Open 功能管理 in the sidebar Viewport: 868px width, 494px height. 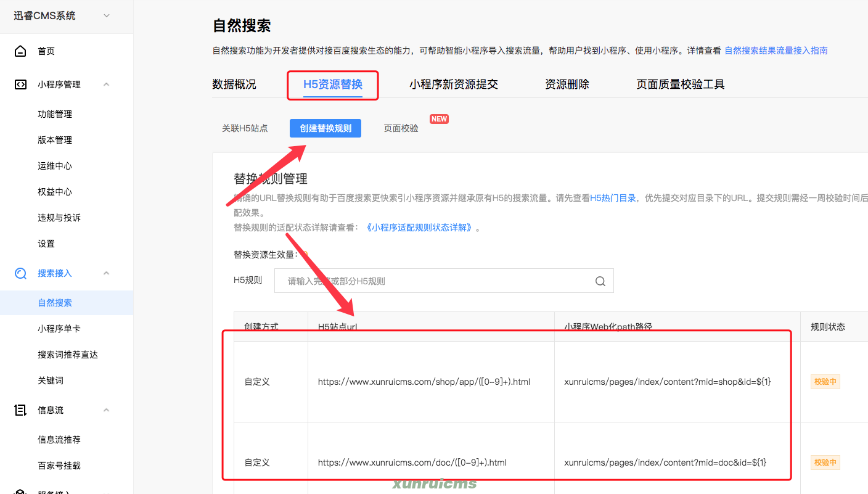[x=55, y=114]
